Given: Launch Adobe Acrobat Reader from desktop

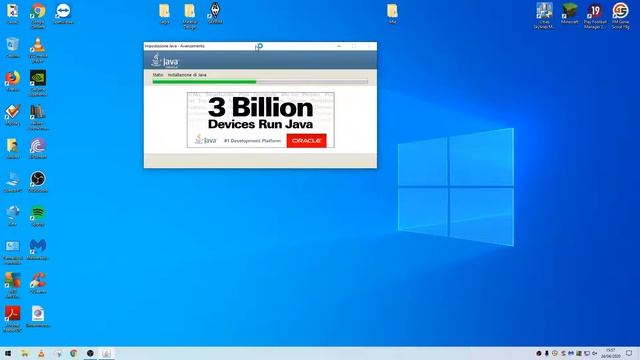Looking at the screenshot, I should pyautogui.click(x=13, y=318).
